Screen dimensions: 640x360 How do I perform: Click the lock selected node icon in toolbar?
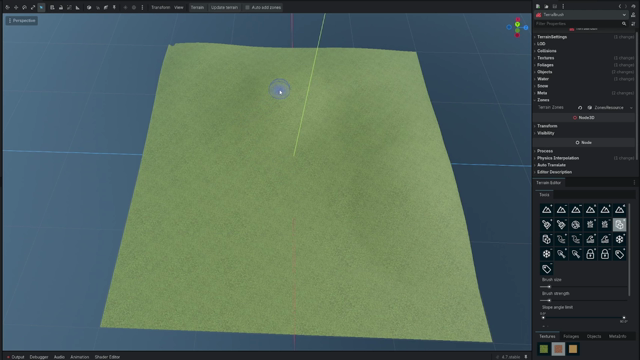60,7
